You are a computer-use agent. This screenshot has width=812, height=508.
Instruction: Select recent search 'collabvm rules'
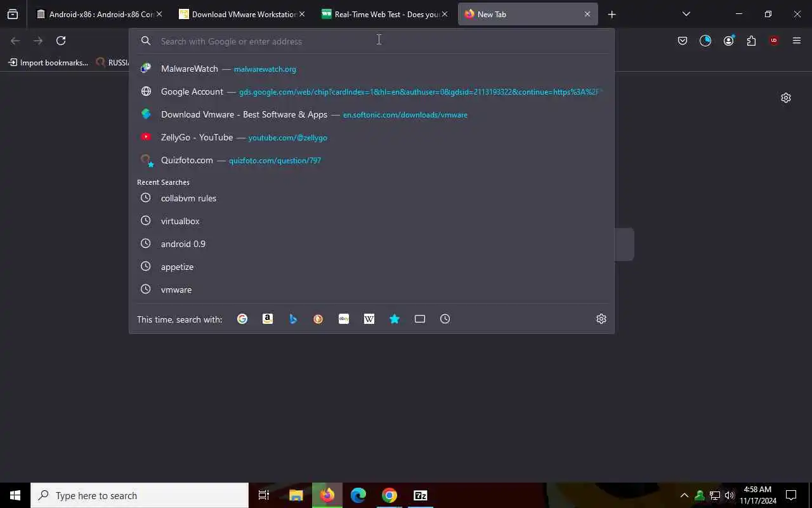point(372,198)
